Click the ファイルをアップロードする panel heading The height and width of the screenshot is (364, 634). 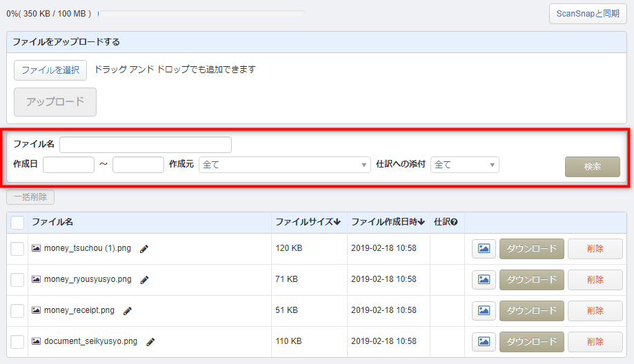tap(66, 42)
